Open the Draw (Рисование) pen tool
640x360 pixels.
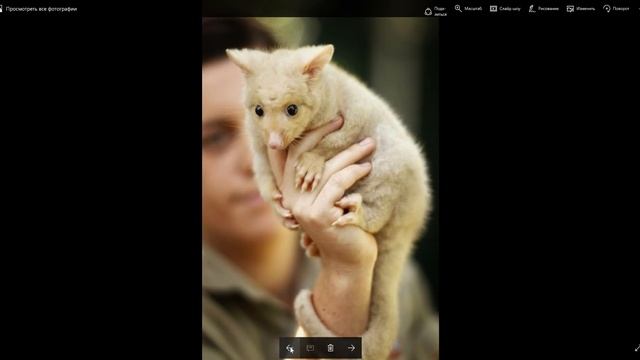(x=543, y=9)
